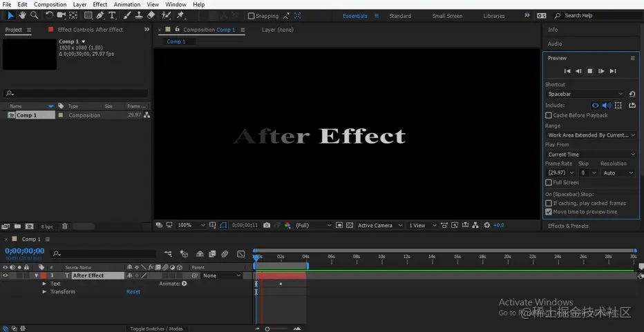This screenshot has height=332, width=644.
Task: Enable Cache Before Playback checkbox
Action: tap(549, 115)
